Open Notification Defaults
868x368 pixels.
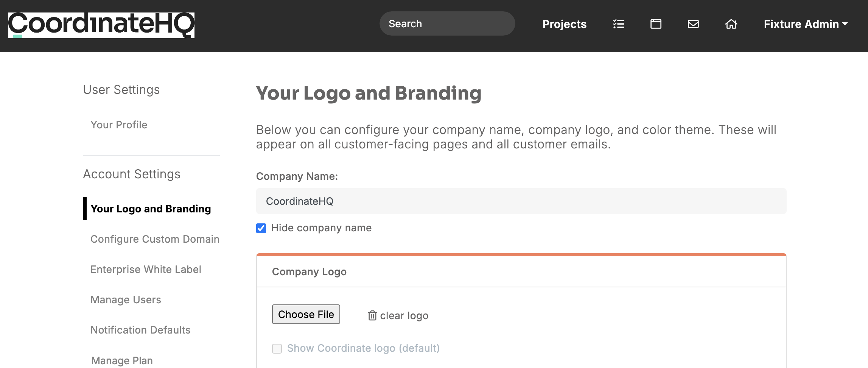(140, 330)
